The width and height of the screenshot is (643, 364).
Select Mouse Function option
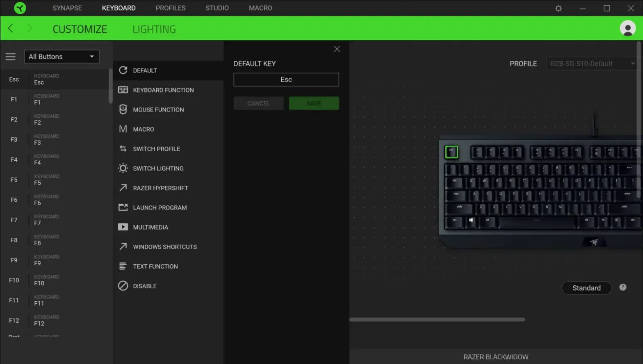168,109
